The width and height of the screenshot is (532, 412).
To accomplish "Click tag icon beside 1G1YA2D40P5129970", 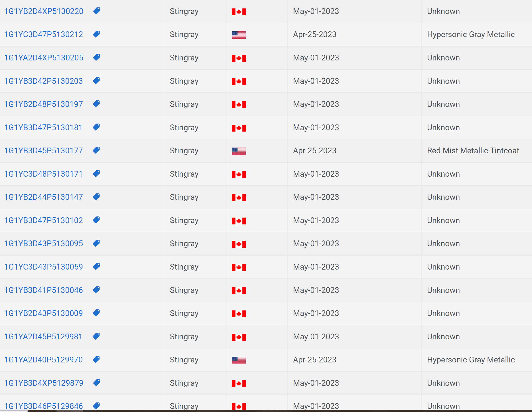I will point(96,359).
